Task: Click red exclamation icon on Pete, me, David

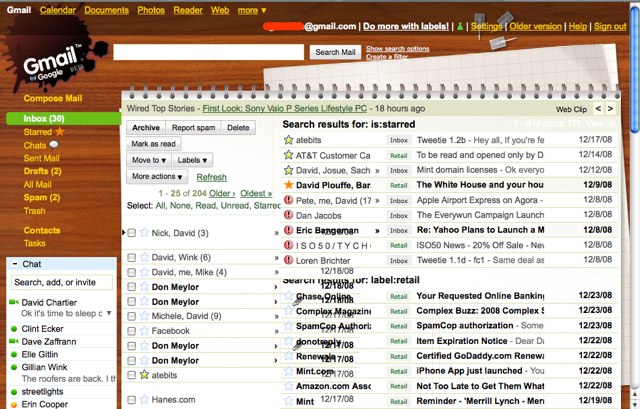Action: click(x=289, y=200)
